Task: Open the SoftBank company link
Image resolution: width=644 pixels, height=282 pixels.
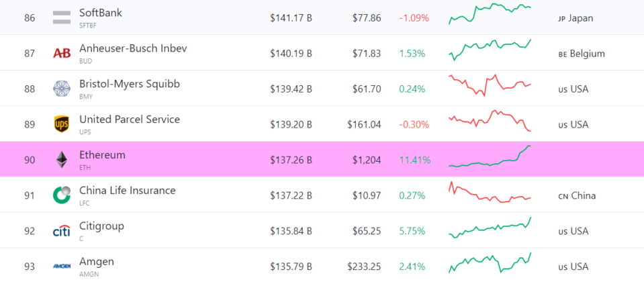Action: click(101, 13)
